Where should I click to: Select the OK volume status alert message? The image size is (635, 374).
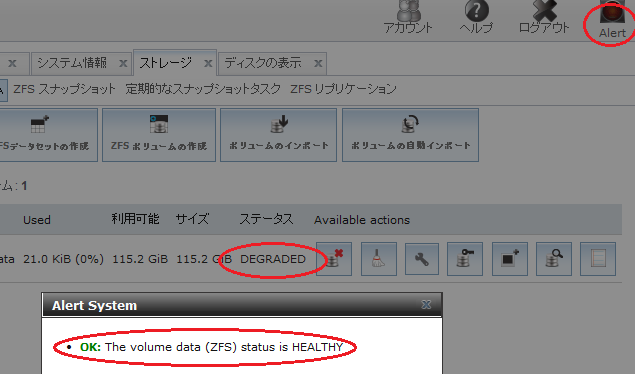click(211, 347)
